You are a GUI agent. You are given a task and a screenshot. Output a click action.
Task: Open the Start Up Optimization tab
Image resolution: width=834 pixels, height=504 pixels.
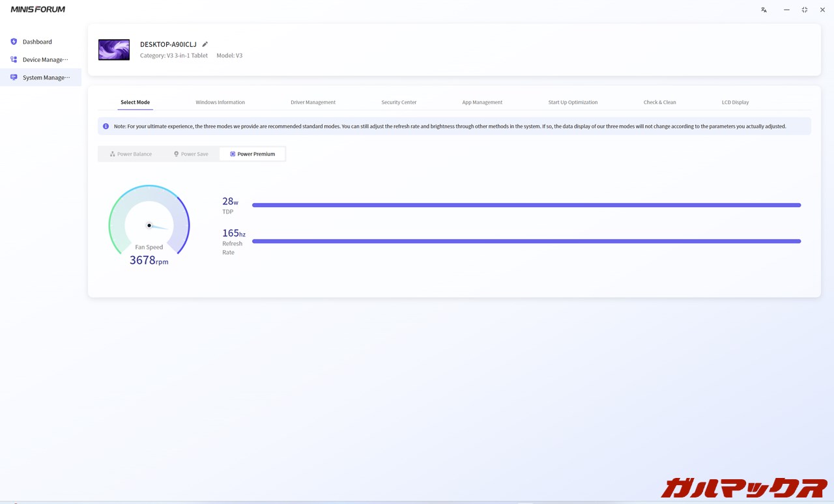(573, 102)
